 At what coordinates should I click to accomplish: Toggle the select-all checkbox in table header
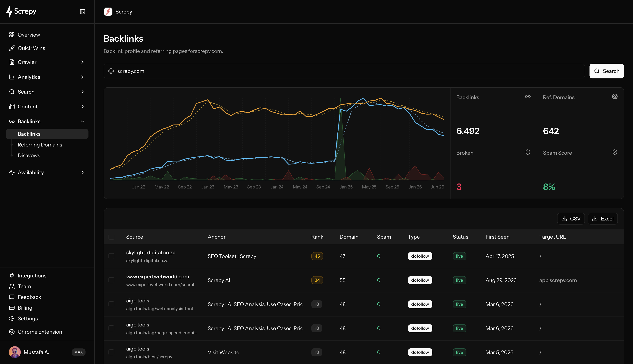[112, 237]
